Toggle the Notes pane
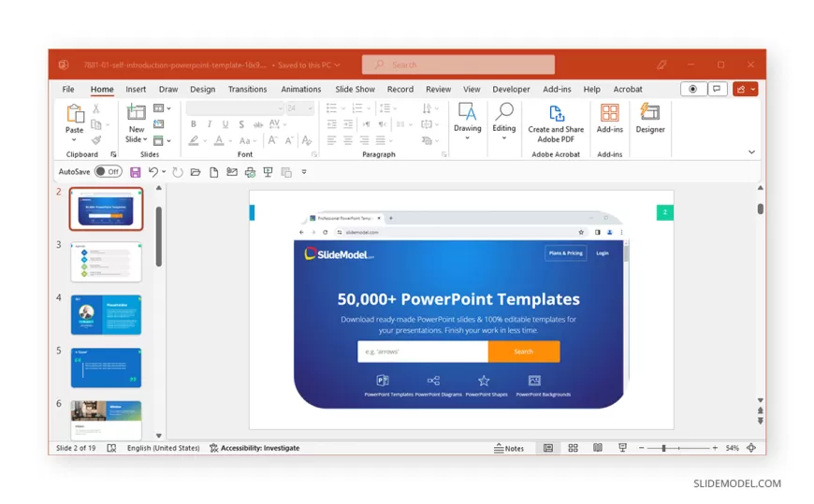The image size is (814, 504). [x=509, y=449]
